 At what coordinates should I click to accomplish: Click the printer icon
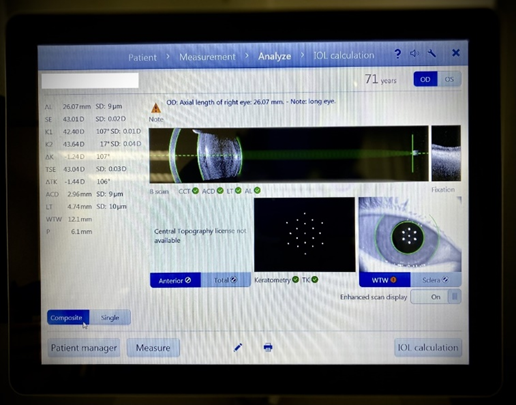[268, 347]
